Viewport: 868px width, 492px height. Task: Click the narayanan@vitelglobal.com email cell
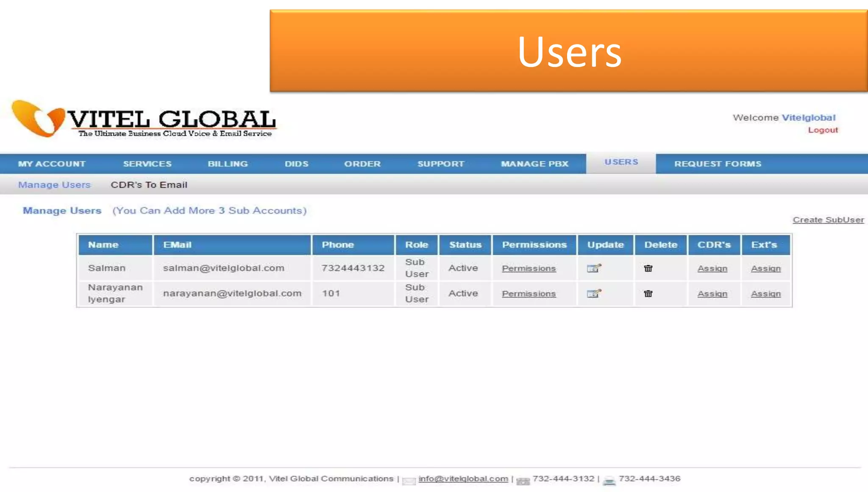pos(232,293)
